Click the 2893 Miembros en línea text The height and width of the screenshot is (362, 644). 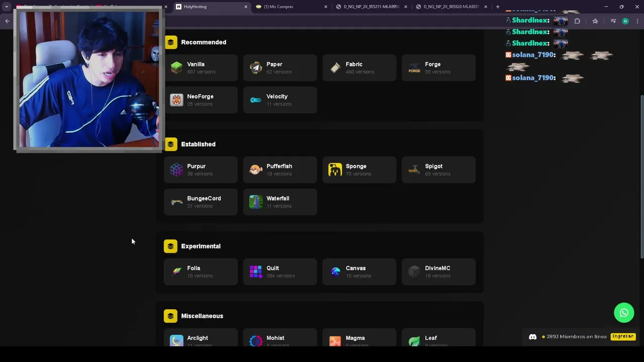tap(577, 337)
